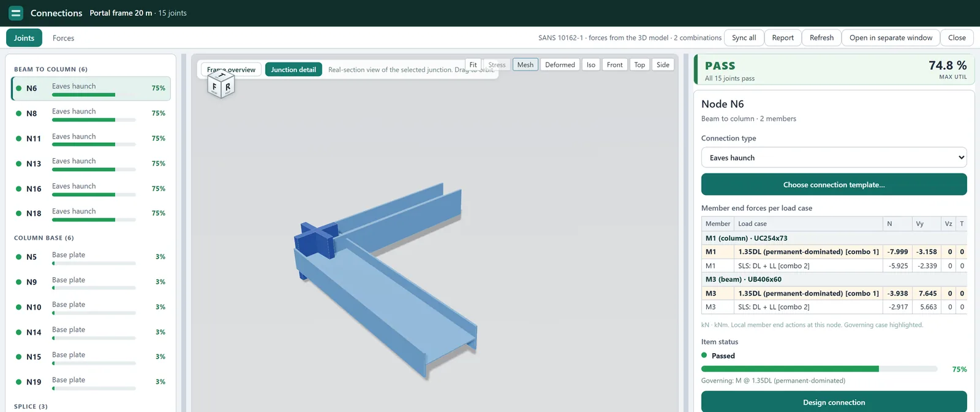Click 'M1 (column) · UC254x73' header row
The height and width of the screenshot is (412, 980).
(x=834, y=238)
